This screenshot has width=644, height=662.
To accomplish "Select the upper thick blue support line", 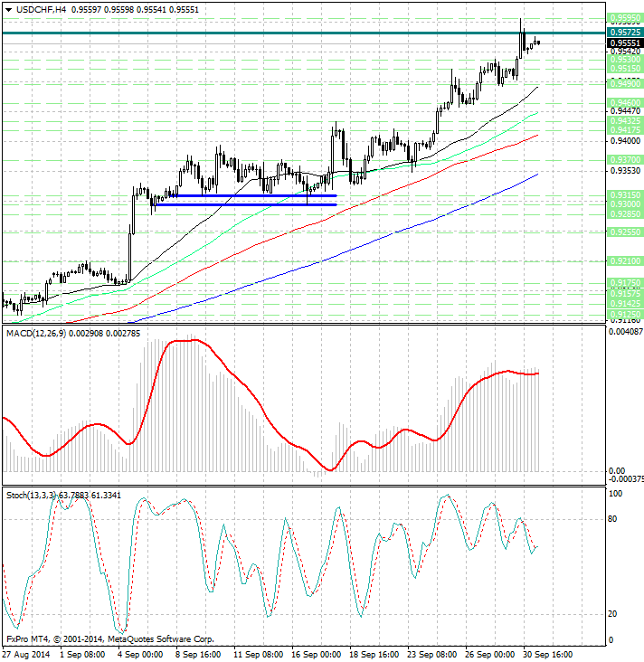I will [x=253, y=195].
